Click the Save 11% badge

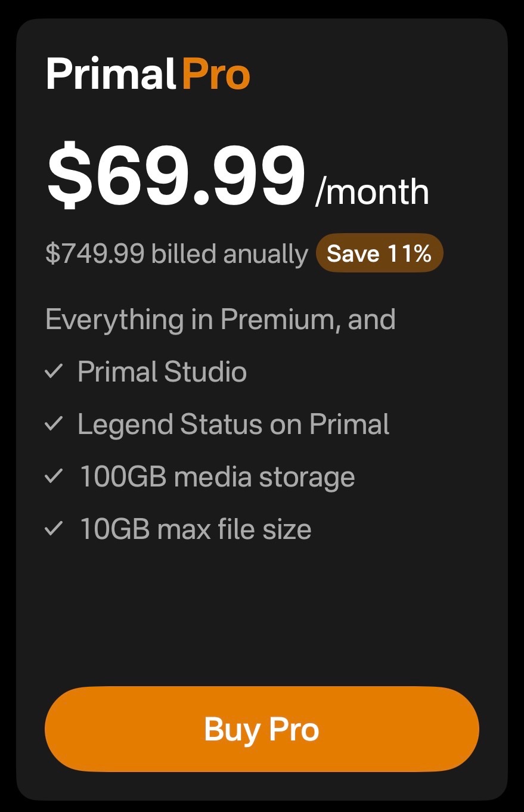379,253
